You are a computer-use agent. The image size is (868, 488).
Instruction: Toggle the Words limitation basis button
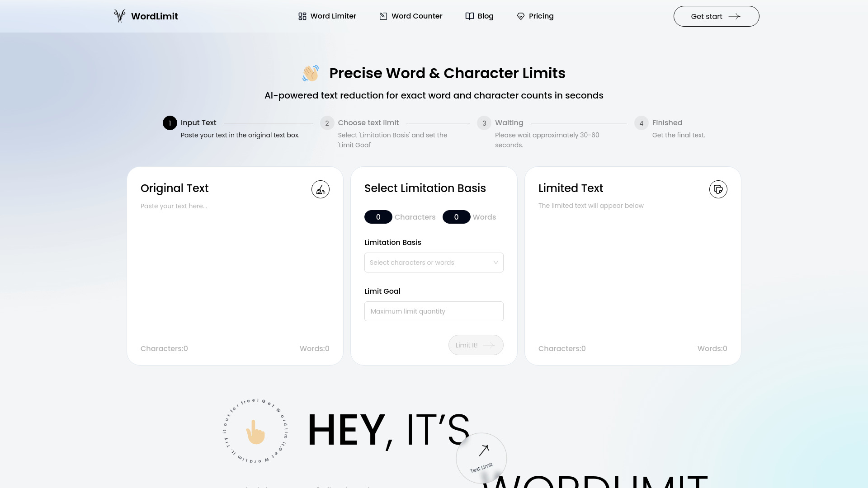(456, 216)
